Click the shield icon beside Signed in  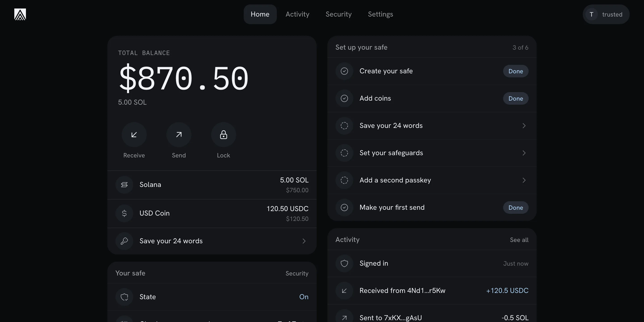coord(344,263)
